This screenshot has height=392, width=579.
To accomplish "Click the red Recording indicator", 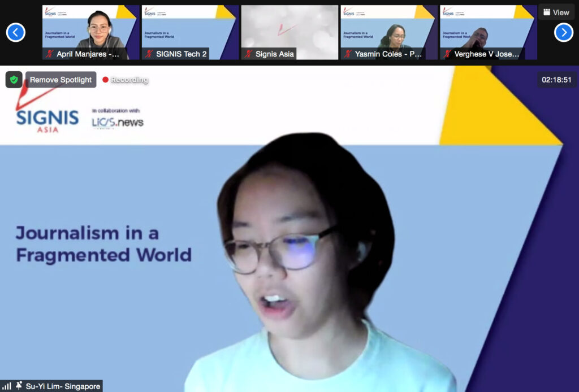I will [125, 80].
